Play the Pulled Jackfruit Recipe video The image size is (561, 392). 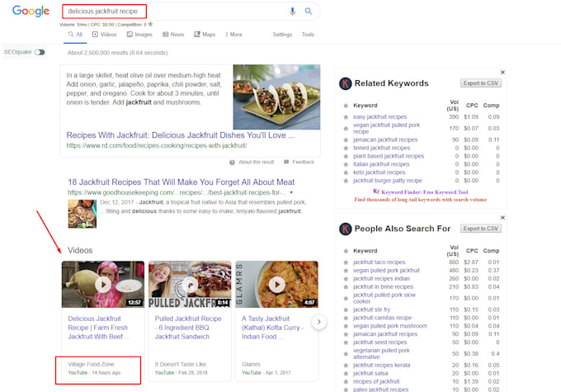click(x=190, y=285)
